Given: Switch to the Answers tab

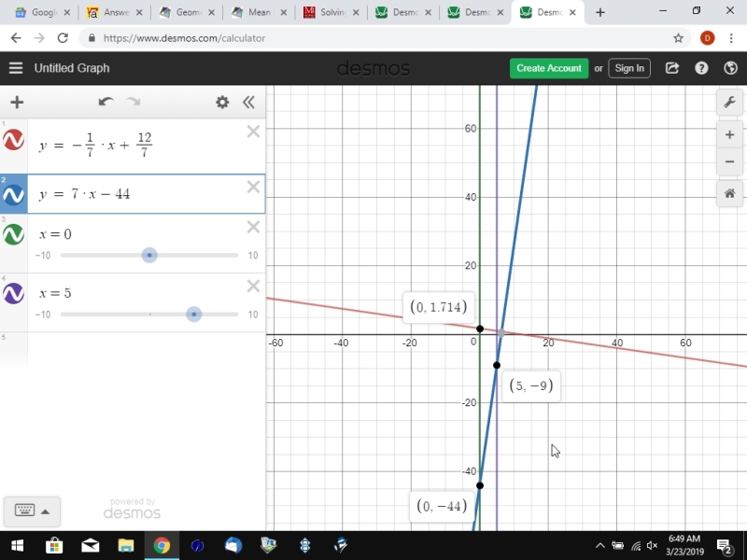Looking at the screenshot, I should [x=114, y=12].
